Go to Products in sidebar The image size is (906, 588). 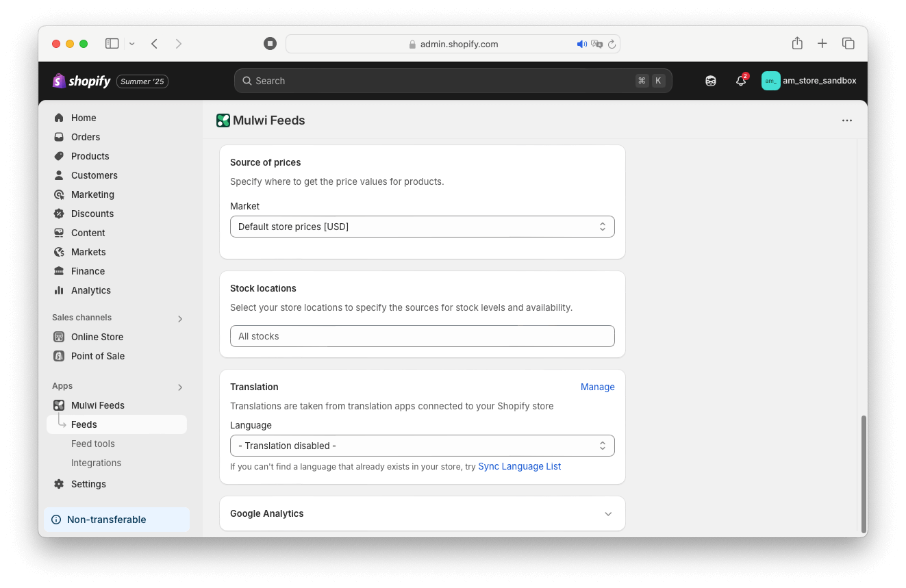[90, 156]
